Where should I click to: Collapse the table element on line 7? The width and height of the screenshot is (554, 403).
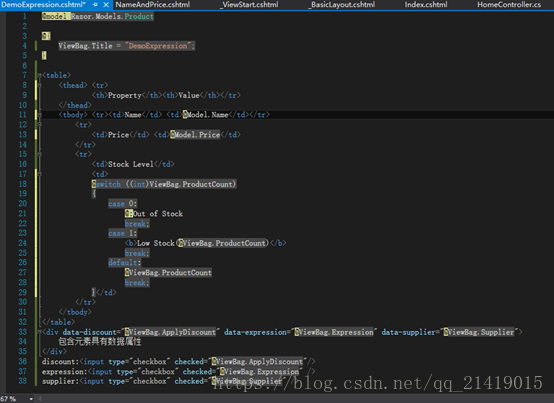coord(40,75)
